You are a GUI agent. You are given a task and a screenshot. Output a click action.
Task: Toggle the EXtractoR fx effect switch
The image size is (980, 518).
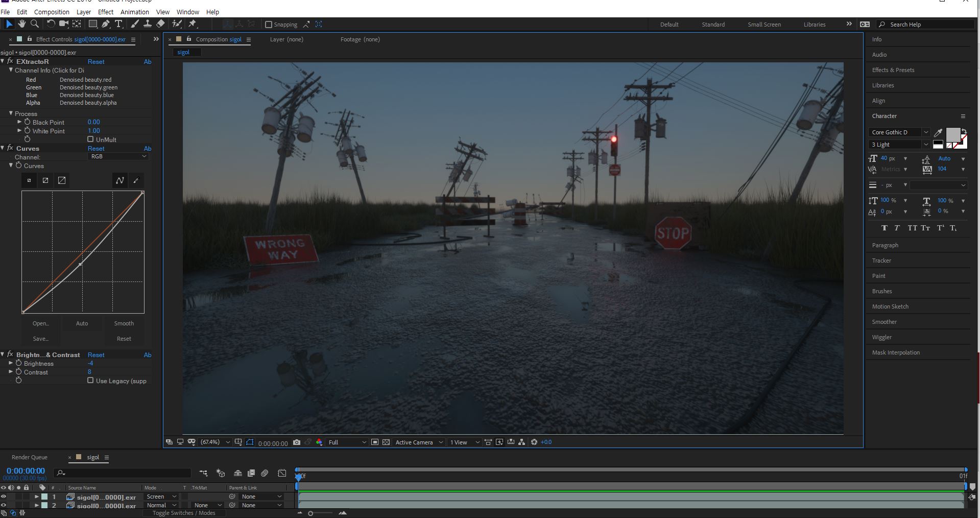click(10, 61)
